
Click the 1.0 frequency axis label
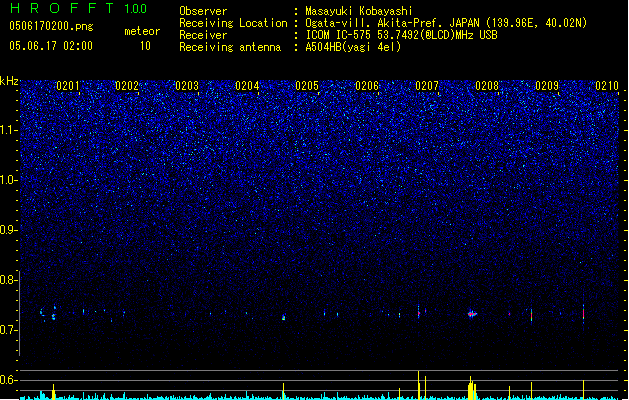click(8, 180)
